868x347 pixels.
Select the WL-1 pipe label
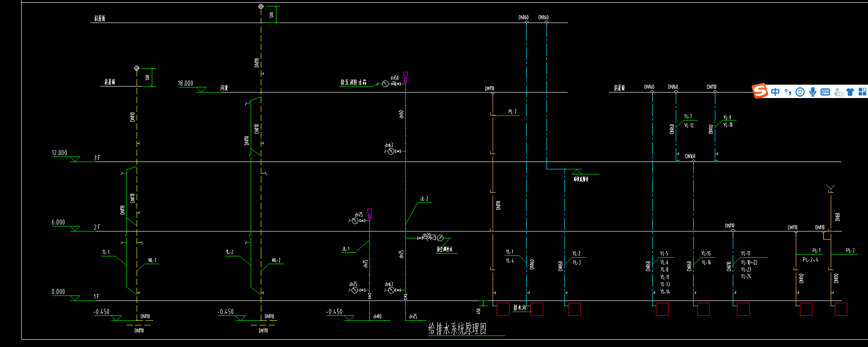pyautogui.click(x=152, y=260)
